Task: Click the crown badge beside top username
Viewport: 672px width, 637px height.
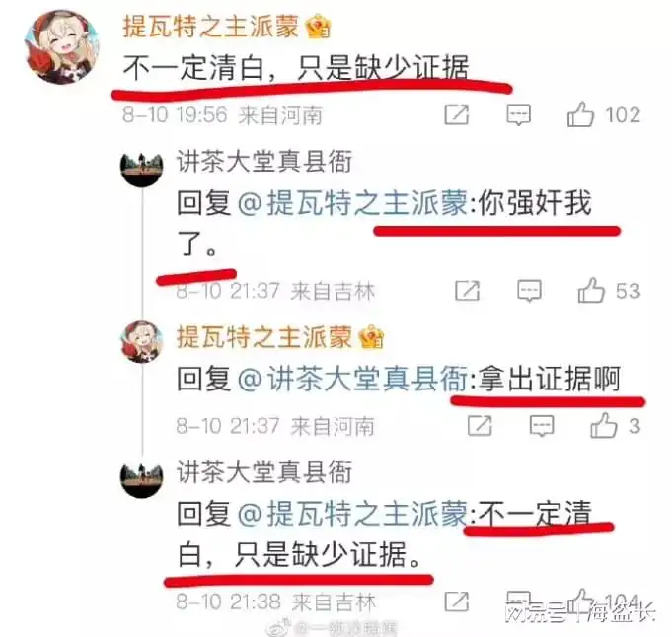Action: coord(318,27)
